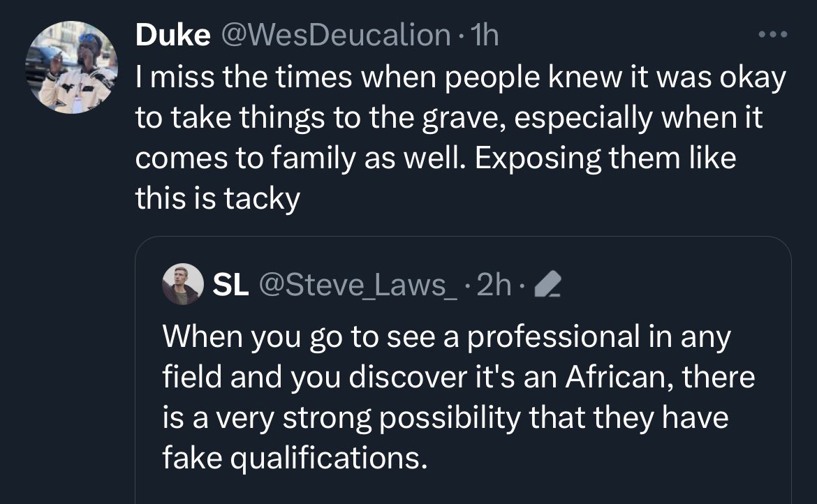Screen dimensions: 817x504
Task: Open the three-dot more options menu
Action: (774, 34)
